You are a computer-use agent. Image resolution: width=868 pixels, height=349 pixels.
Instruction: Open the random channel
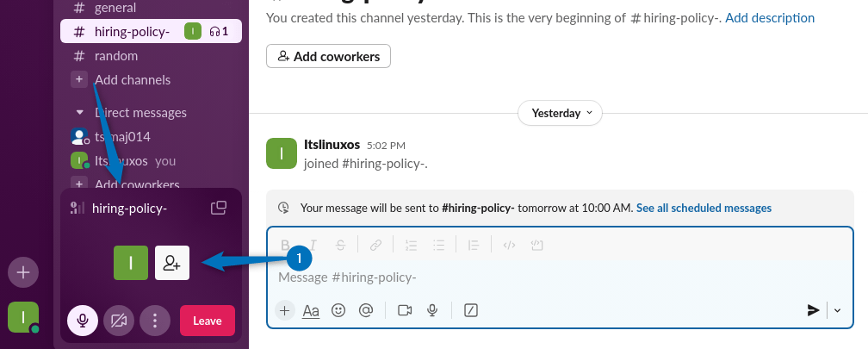116,56
